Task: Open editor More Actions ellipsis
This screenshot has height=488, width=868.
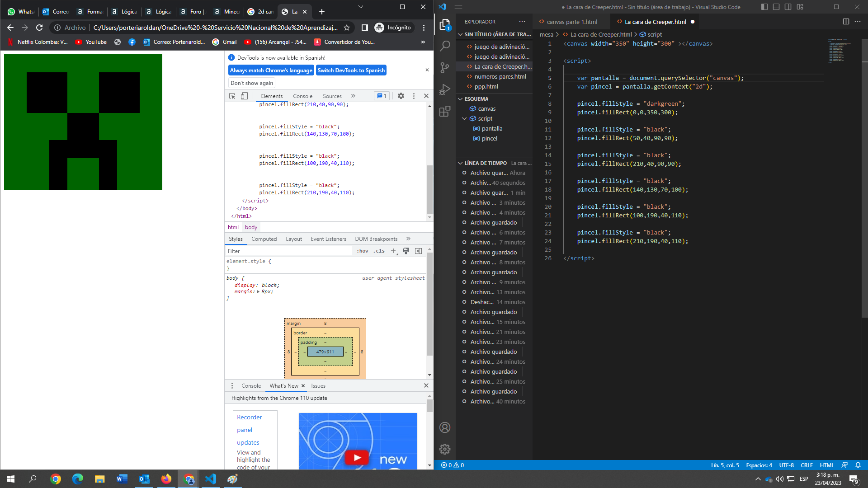Action: coord(858,22)
